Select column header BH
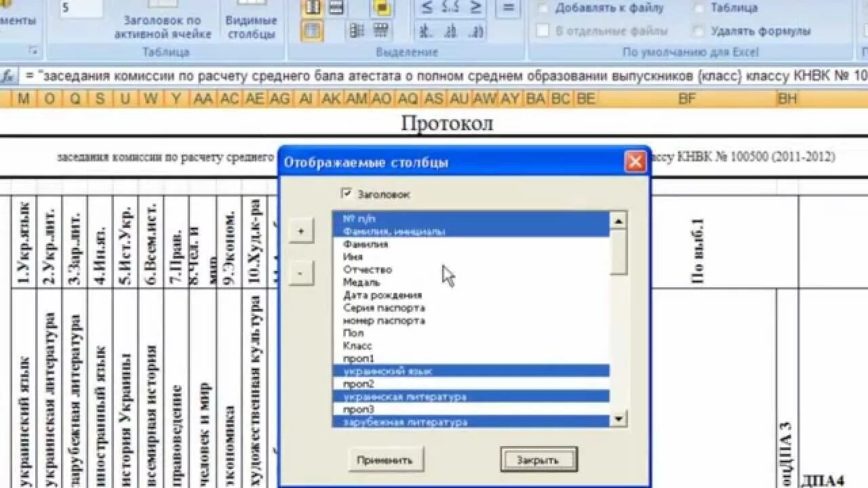This screenshot has width=868, height=488. tap(787, 99)
